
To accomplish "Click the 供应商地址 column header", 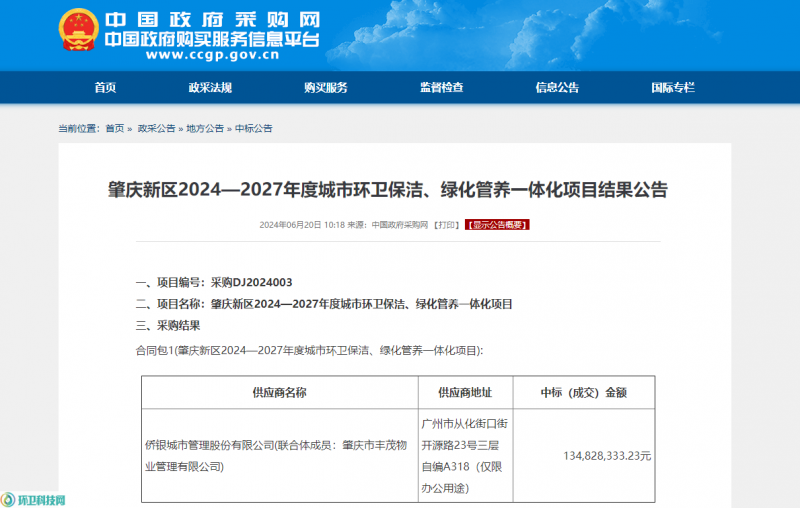I will click(465, 393).
